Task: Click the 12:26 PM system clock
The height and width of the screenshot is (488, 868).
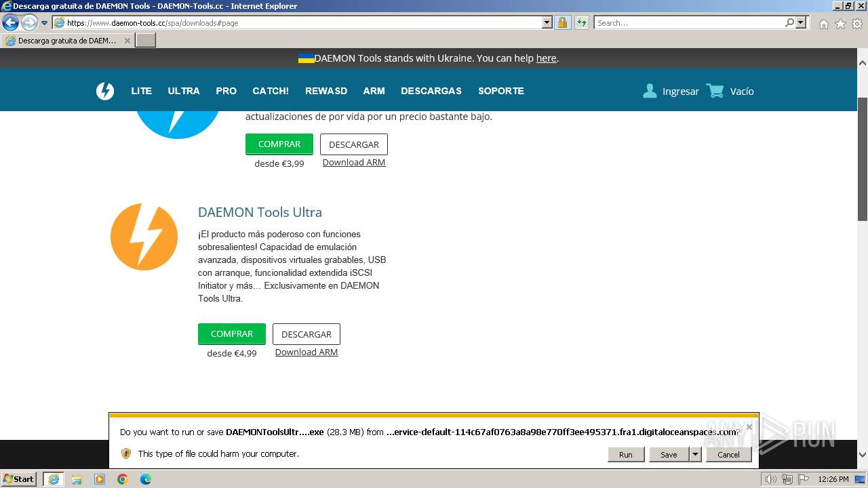Action: point(833,479)
